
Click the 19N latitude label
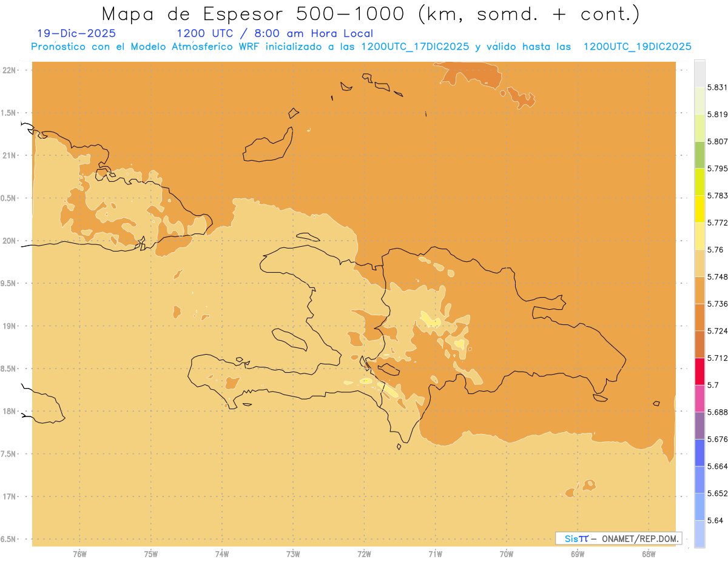coord(9,326)
